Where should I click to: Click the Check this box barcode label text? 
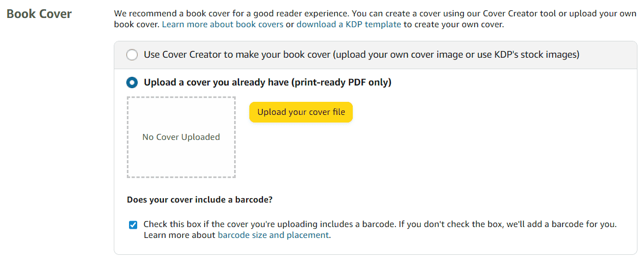(381, 230)
